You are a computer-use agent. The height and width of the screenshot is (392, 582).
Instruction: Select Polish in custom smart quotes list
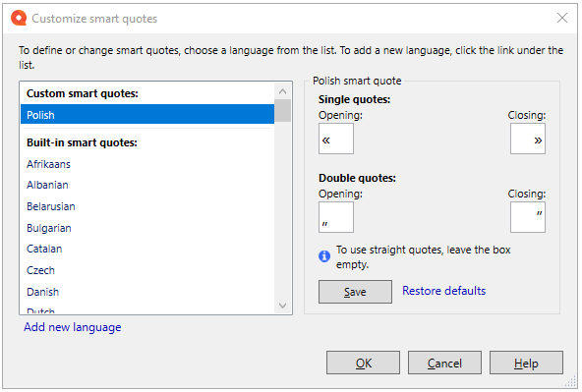click(147, 115)
